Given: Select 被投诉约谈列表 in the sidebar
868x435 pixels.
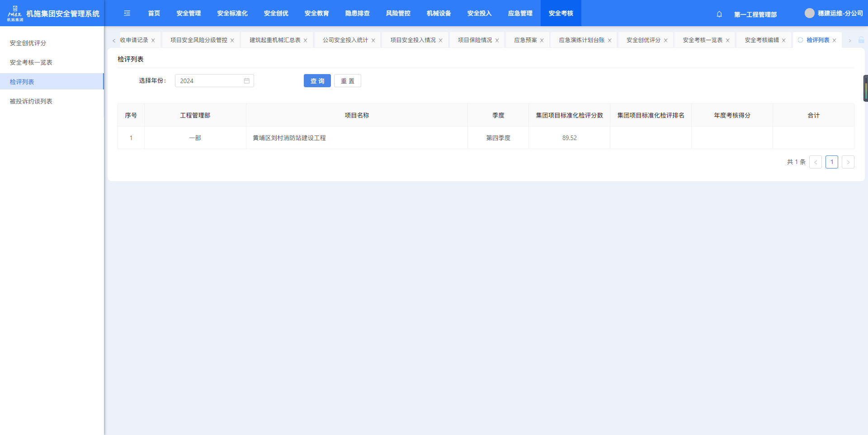Looking at the screenshot, I should 31,101.
